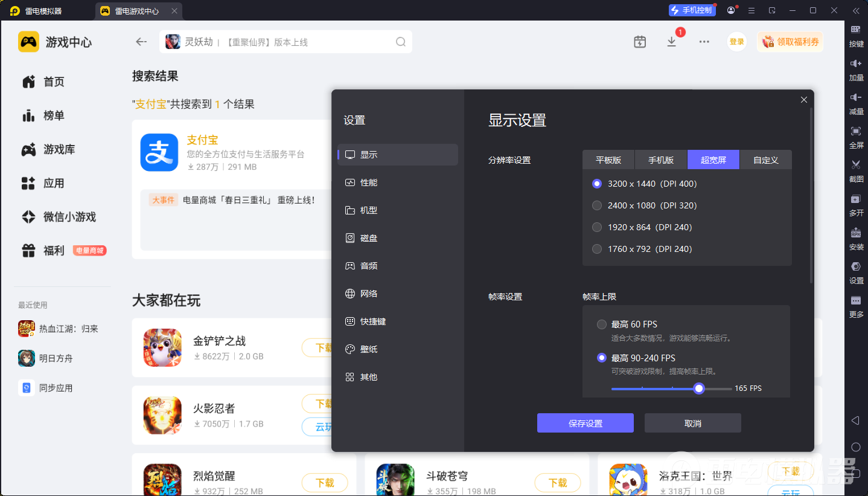The height and width of the screenshot is (496, 868).
Task: Select the 2400 x 1080 resolution option
Action: tap(597, 205)
